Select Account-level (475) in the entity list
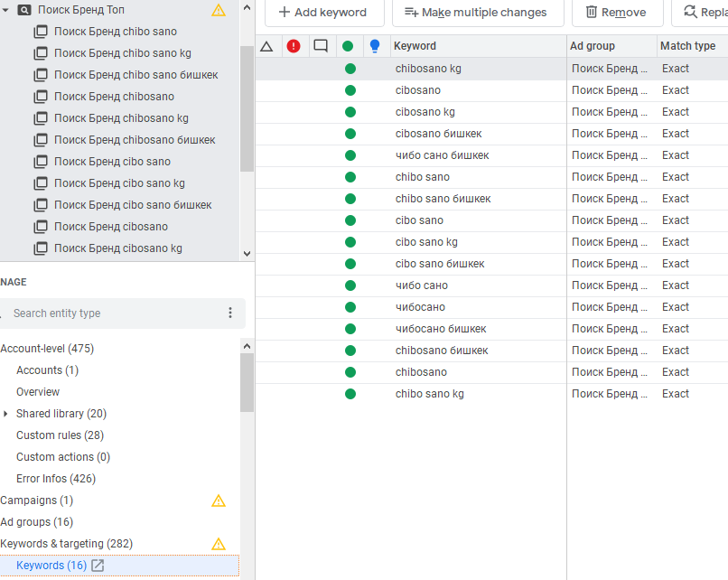 point(47,349)
